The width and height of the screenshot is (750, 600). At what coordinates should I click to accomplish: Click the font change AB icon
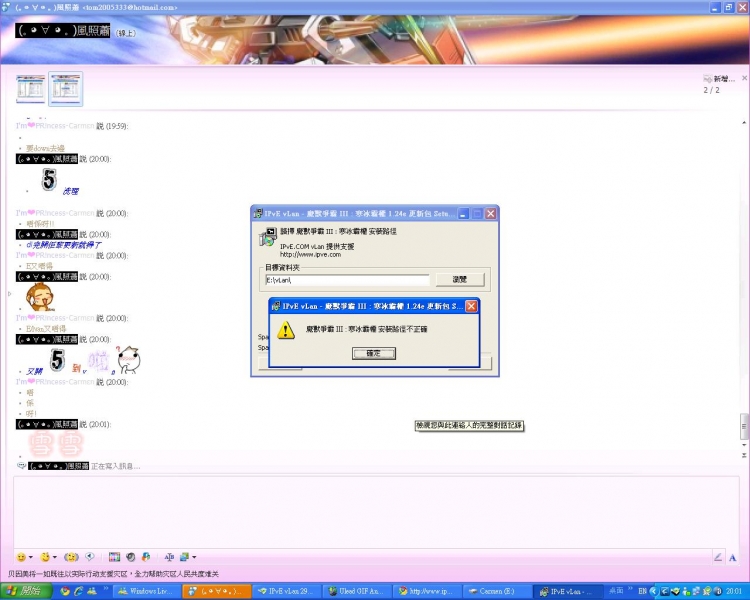coord(169,557)
